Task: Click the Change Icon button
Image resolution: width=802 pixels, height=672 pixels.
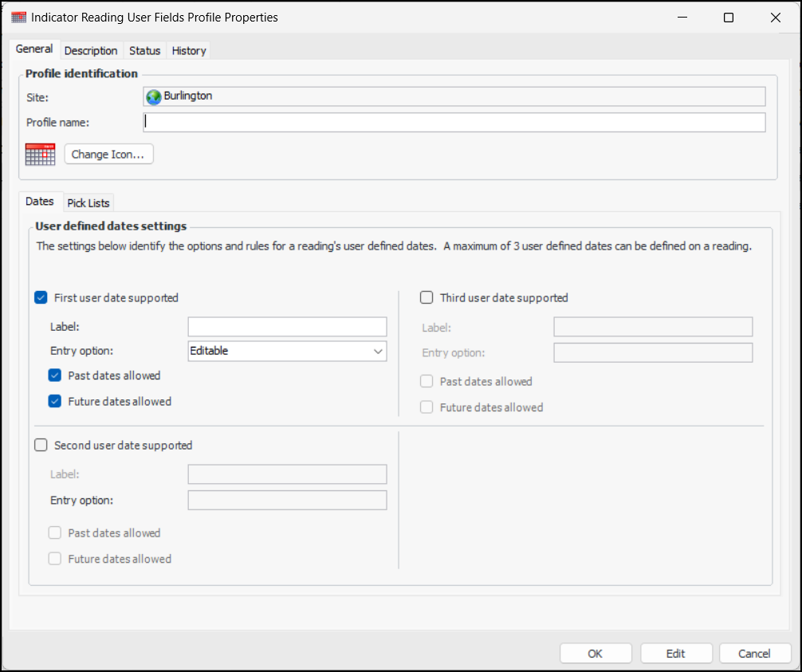Action: (108, 155)
